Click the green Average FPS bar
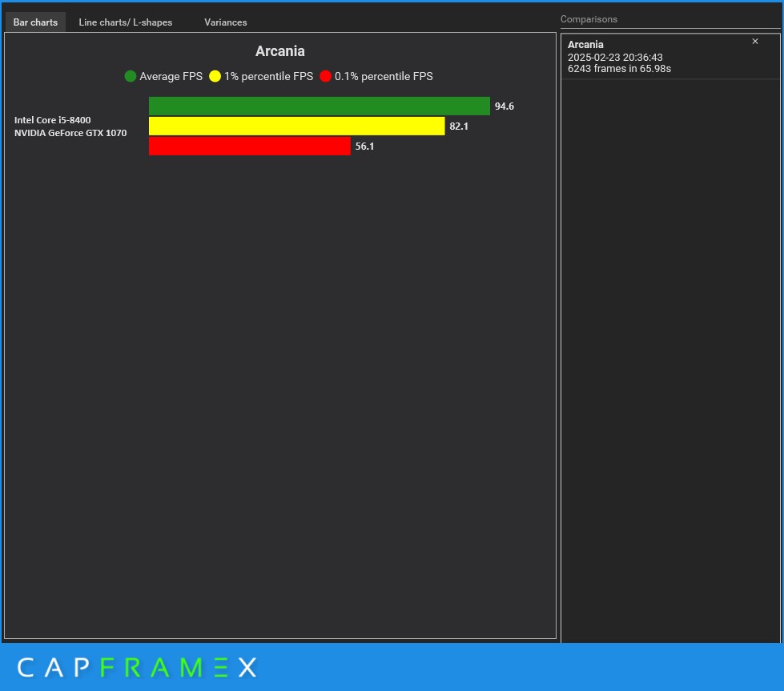 pos(319,106)
